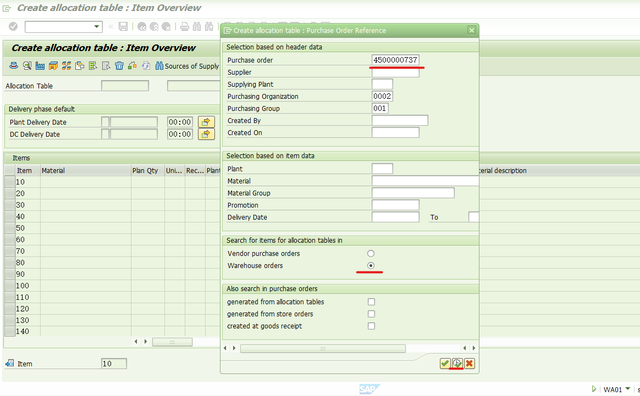Viewport: 640px width, 396px height.
Task: Select the Warehouse orders radio button
Action: 371,265
